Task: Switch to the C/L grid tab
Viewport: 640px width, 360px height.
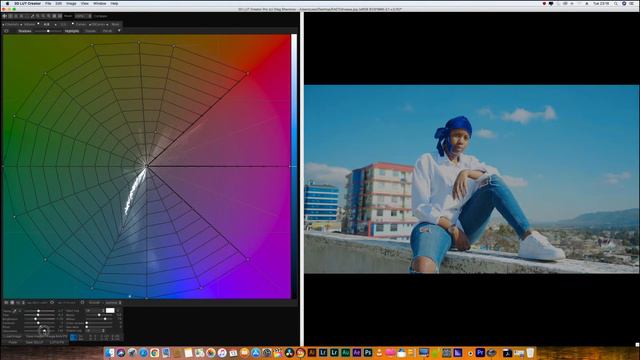Action: [63, 24]
